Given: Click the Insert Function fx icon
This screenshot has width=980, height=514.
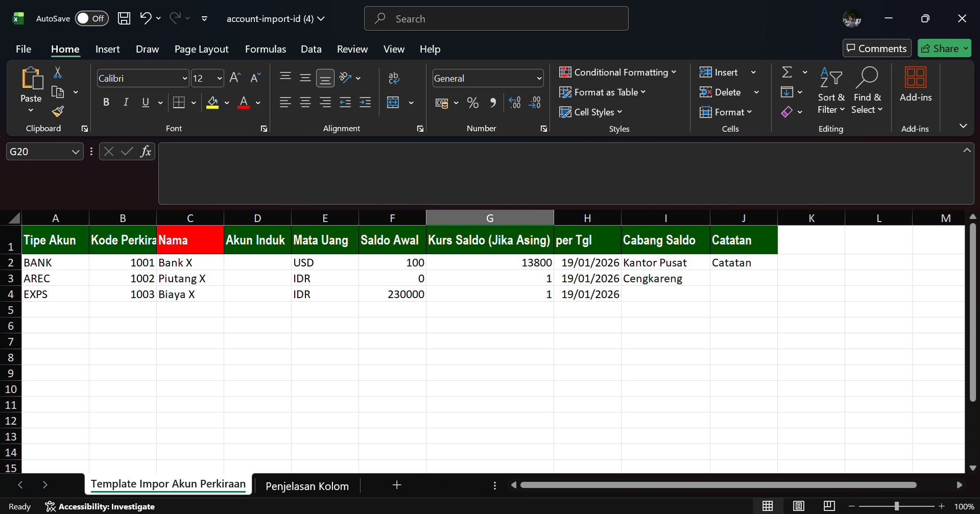Looking at the screenshot, I should [x=146, y=152].
